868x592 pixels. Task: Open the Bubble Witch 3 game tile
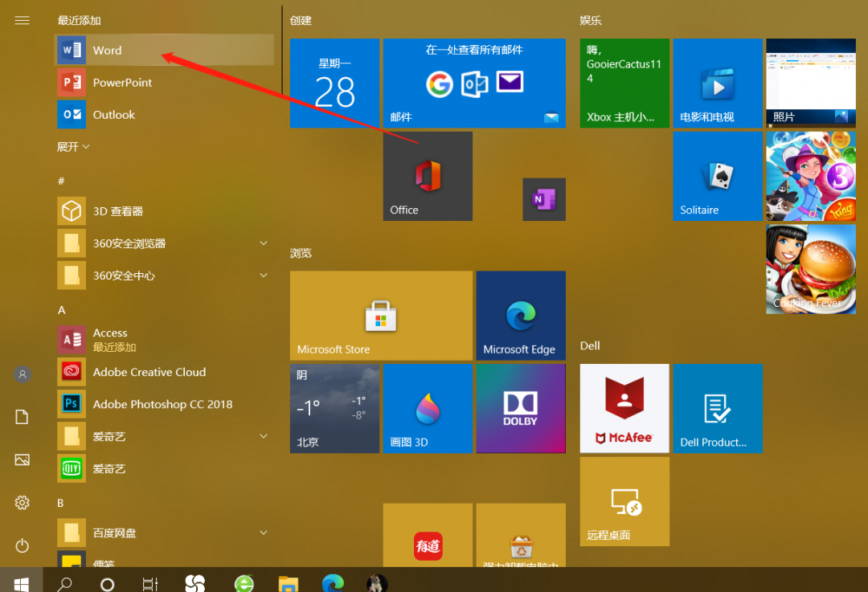pos(811,176)
